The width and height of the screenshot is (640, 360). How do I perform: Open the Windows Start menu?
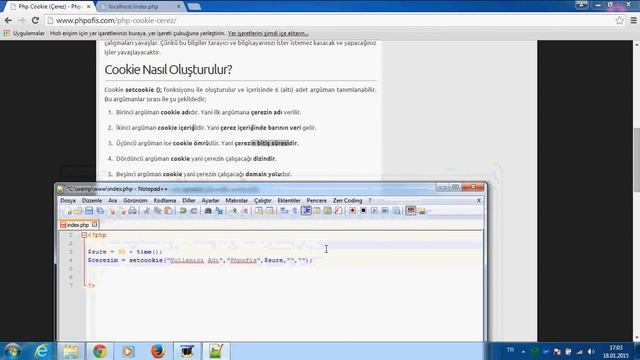tap(12, 351)
